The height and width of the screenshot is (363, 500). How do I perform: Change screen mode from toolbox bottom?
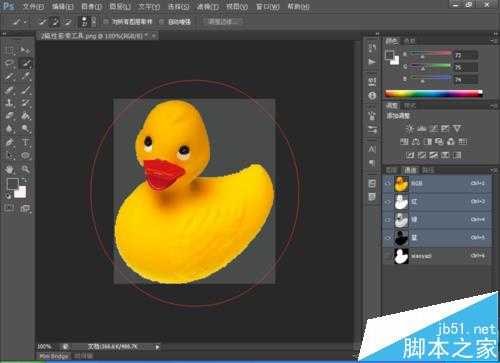click(25, 209)
